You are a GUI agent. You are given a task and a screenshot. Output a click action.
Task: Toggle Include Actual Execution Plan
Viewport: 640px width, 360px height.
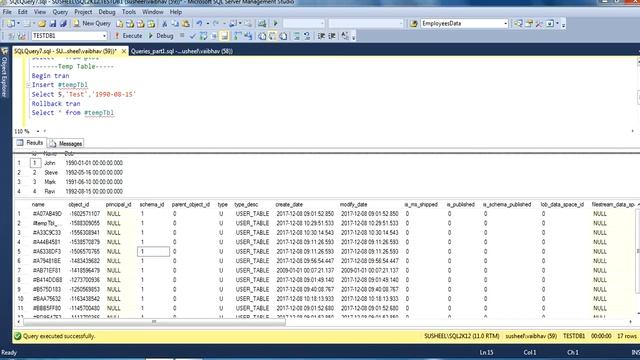(237, 36)
